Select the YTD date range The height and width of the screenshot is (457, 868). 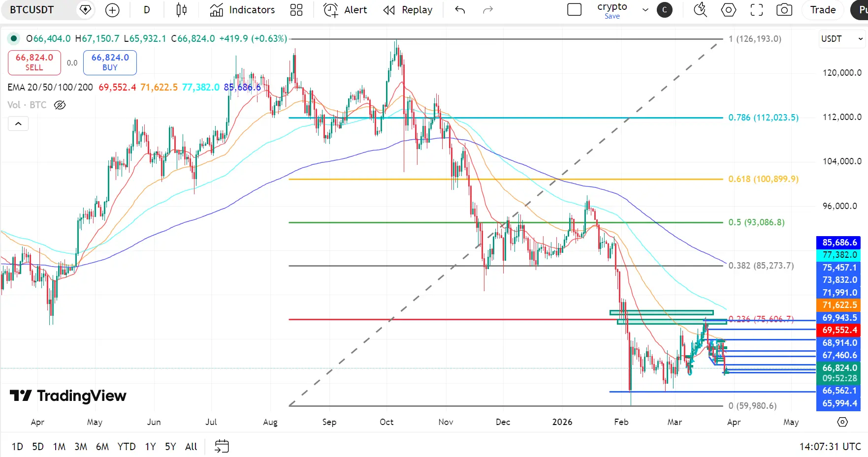click(127, 447)
